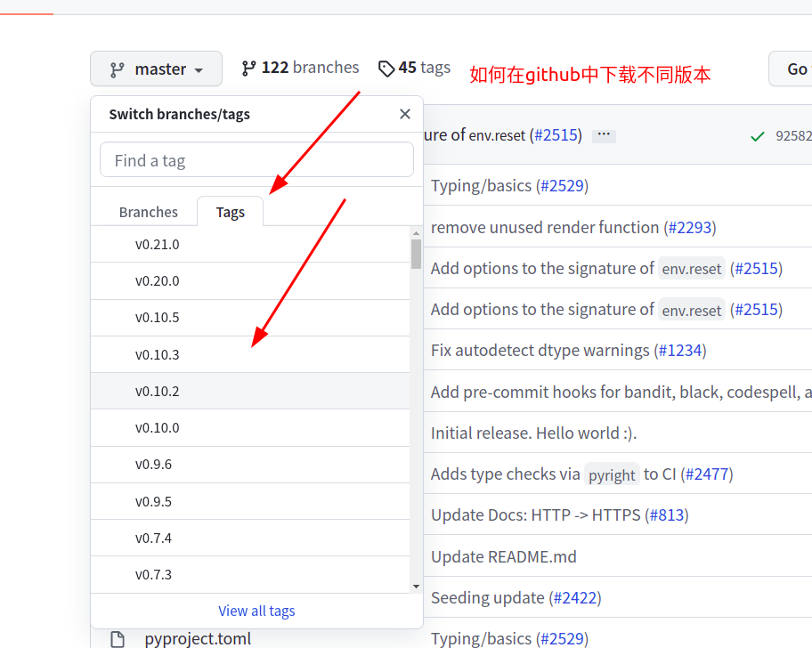Click the tag list scrollbar thumb
This screenshot has height=648, width=812.
click(x=416, y=254)
